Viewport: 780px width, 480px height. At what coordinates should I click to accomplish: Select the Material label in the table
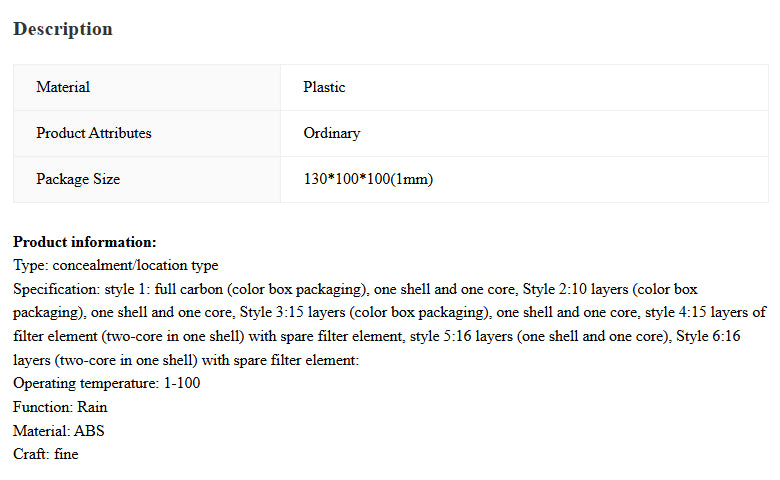(63, 87)
